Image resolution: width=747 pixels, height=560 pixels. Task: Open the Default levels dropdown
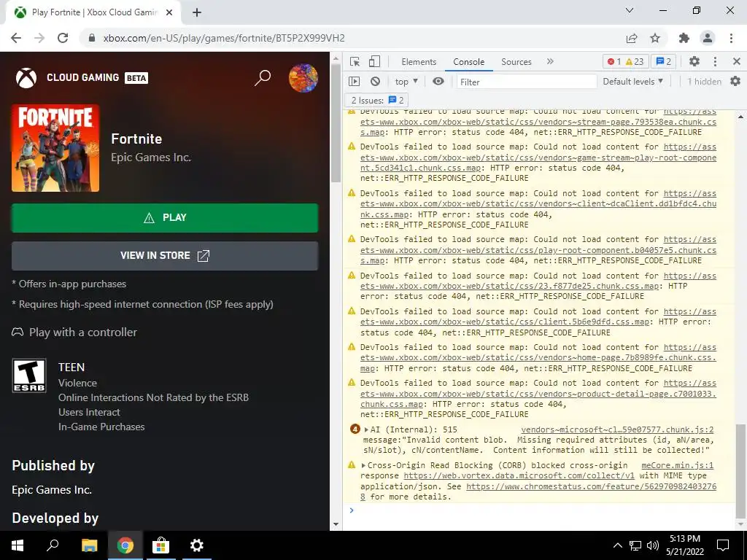(x=632, y=82)
